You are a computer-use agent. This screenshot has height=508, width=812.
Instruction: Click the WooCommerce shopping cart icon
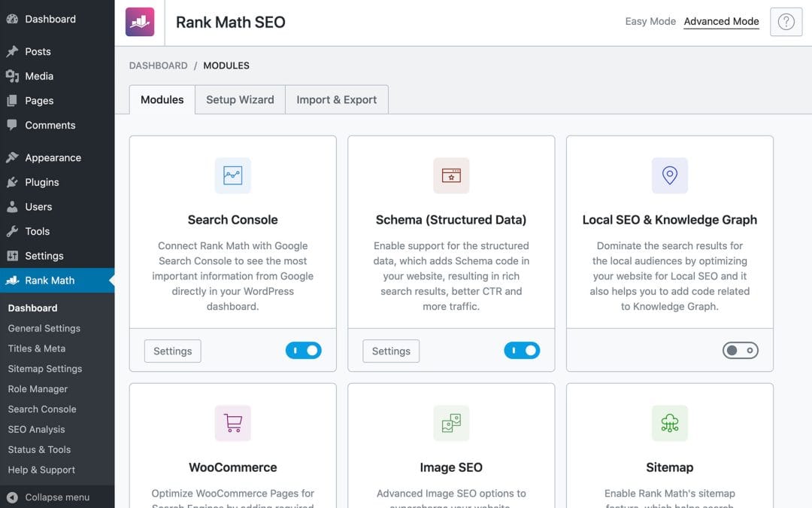point(233,423)
